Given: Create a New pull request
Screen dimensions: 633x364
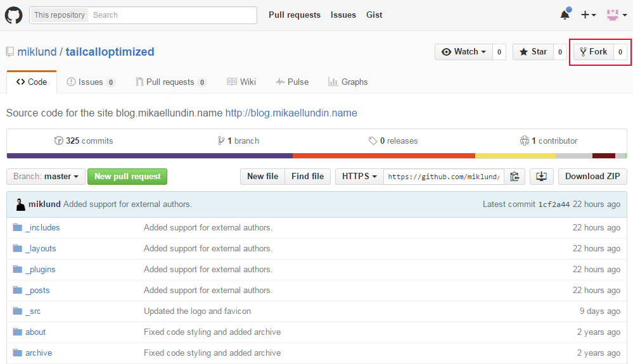Looking at the screenshot, I should point(127,177).
